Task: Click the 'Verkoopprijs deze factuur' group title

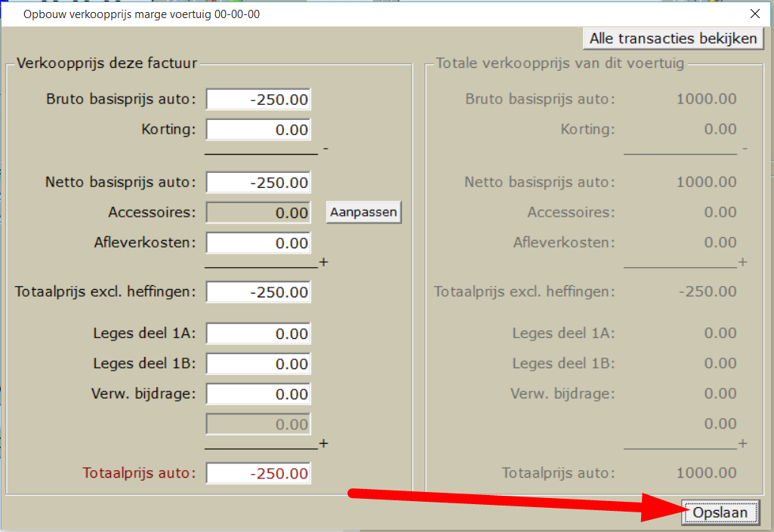Action: tap(106, 63)
